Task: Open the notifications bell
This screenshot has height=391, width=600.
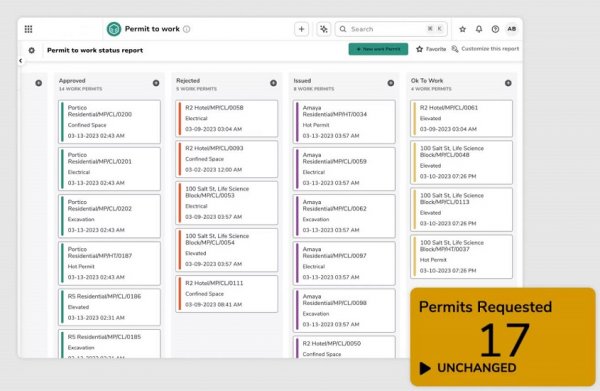Action: pyautogui.click(x=479, y=29)
